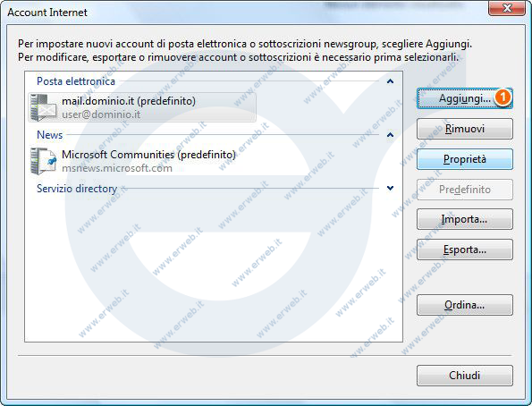
Task: Click the Rimuovi button
Action: coord(464,129)
